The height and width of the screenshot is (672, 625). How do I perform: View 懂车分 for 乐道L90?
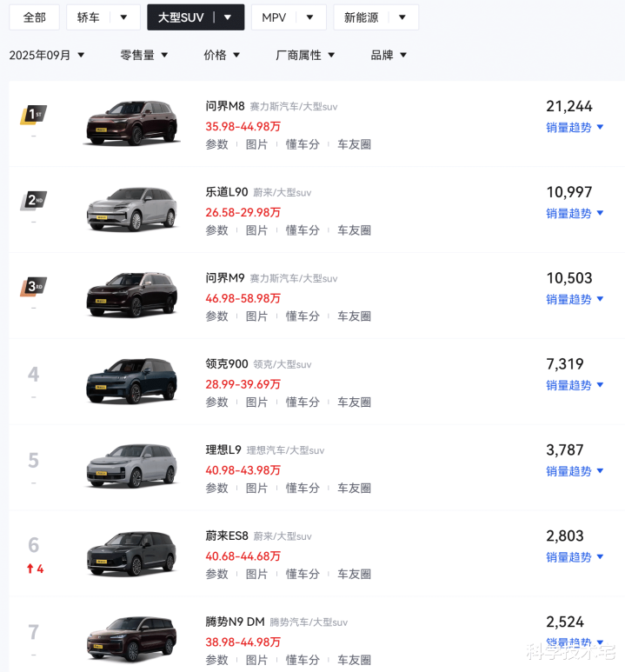303,230
